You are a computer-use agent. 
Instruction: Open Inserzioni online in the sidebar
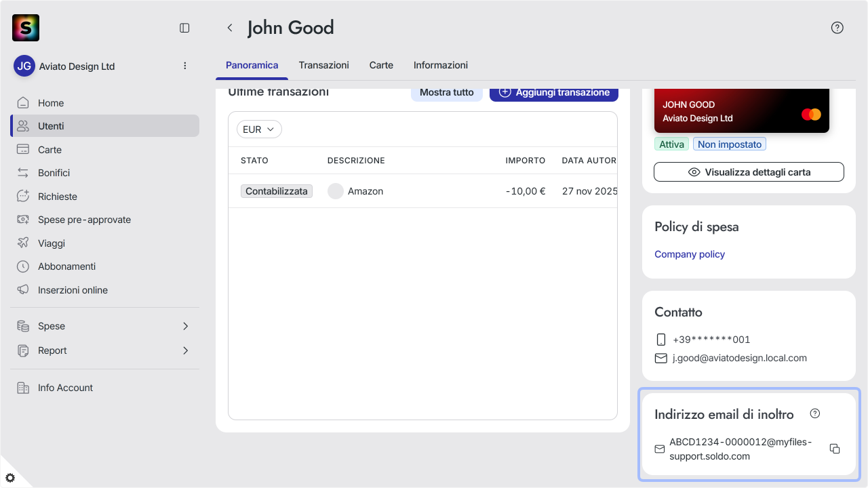point(104,290)
